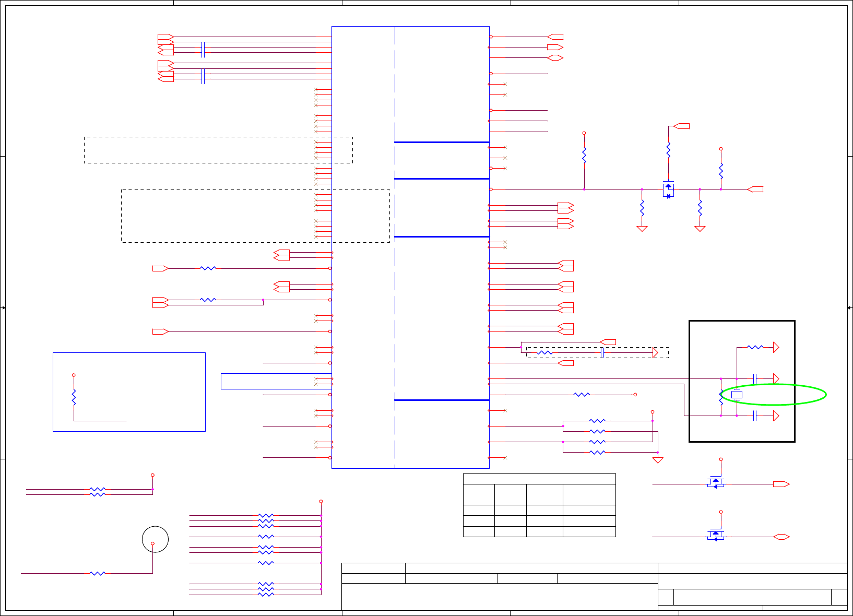The image size is (853, 616).
Task: Click ground symbol right of the MOSFET
Action: tap(700, 229)
